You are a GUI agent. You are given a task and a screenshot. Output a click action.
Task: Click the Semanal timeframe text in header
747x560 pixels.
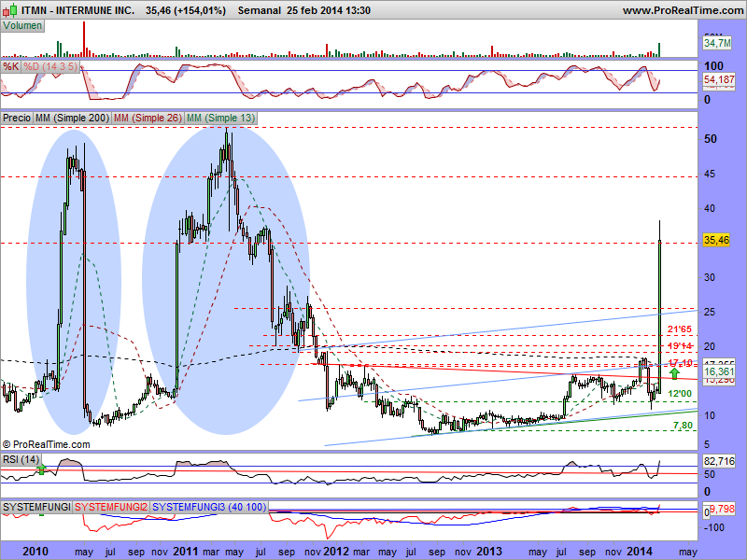[260, 10]
